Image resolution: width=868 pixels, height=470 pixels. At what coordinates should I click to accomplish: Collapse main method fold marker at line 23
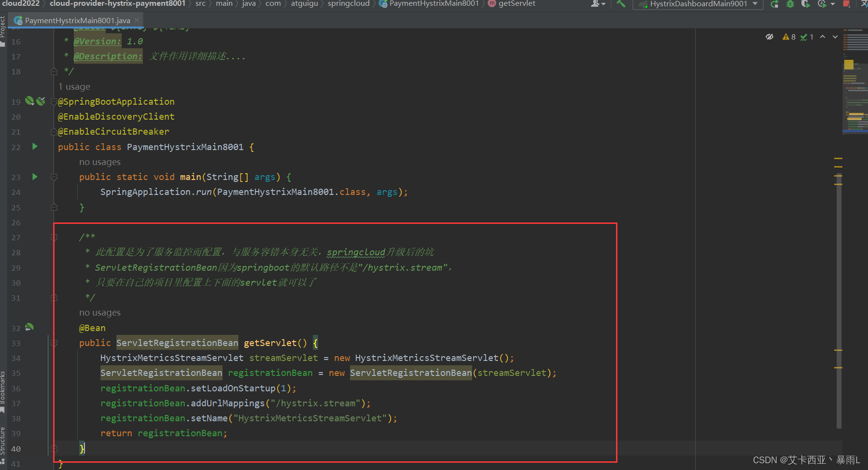click(x=54, y=177)
